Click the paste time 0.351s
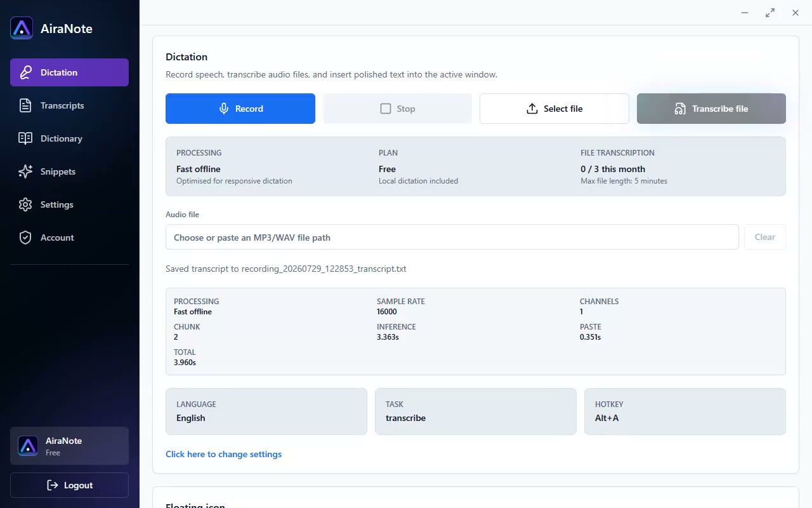This screenshot has width=812, height=508. [x=590, y=337]
